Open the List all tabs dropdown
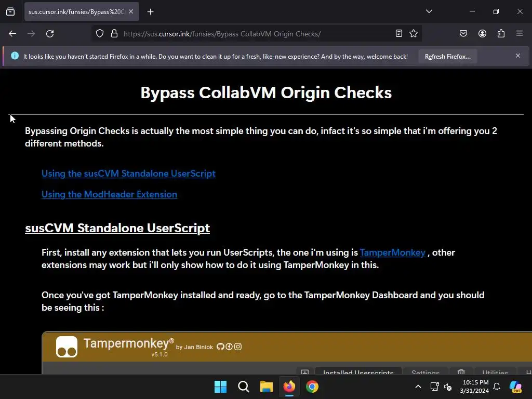Viewport: 532px width, 399px height. (x=429, y=11)
